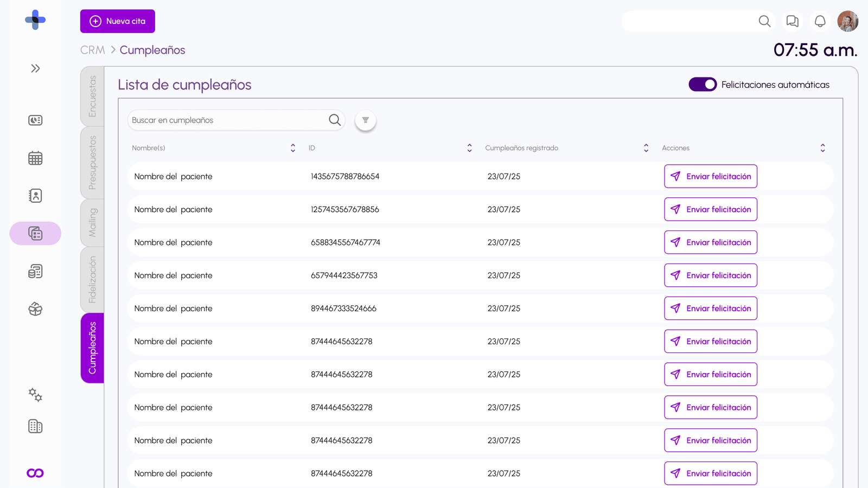This screenshot has height=488, width=868.
Task: Click the filter funnel icon
Action: click(x=365, y=120)
